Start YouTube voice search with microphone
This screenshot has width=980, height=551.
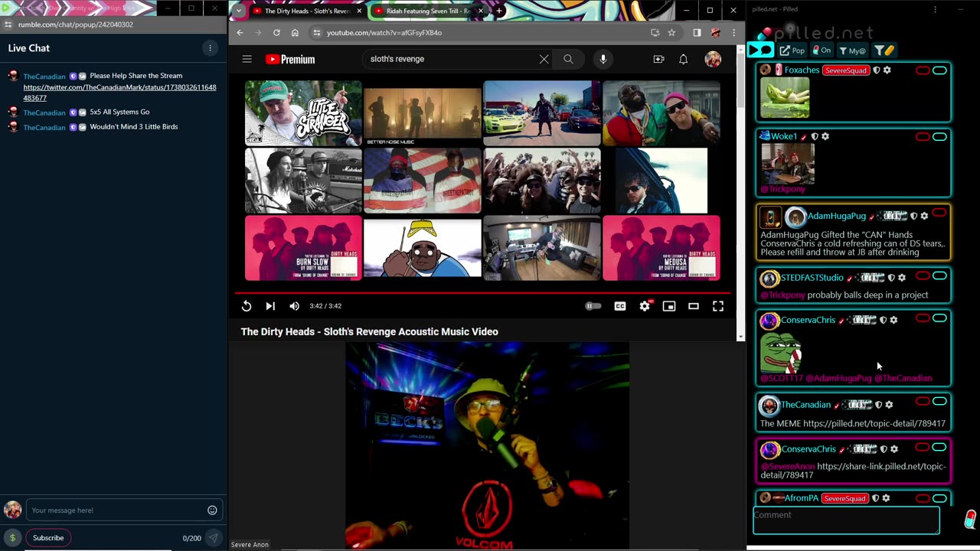tap(603, 59)
